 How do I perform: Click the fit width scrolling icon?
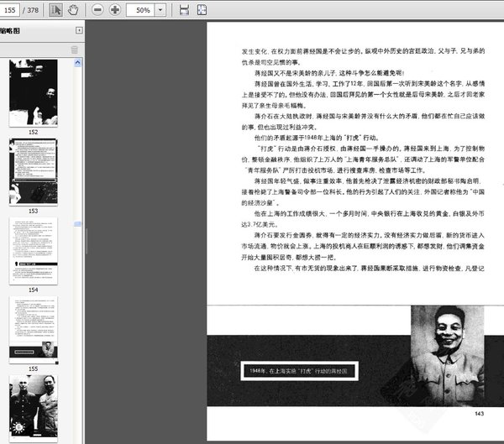point(184,10)
